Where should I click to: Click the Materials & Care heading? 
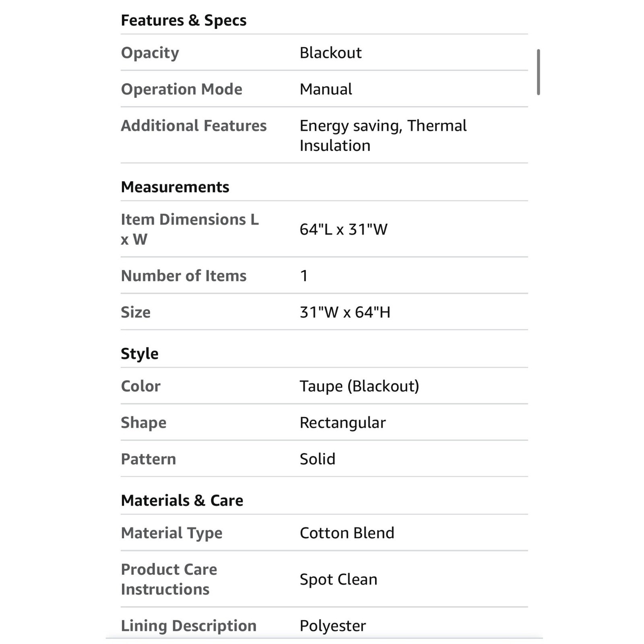182,501
